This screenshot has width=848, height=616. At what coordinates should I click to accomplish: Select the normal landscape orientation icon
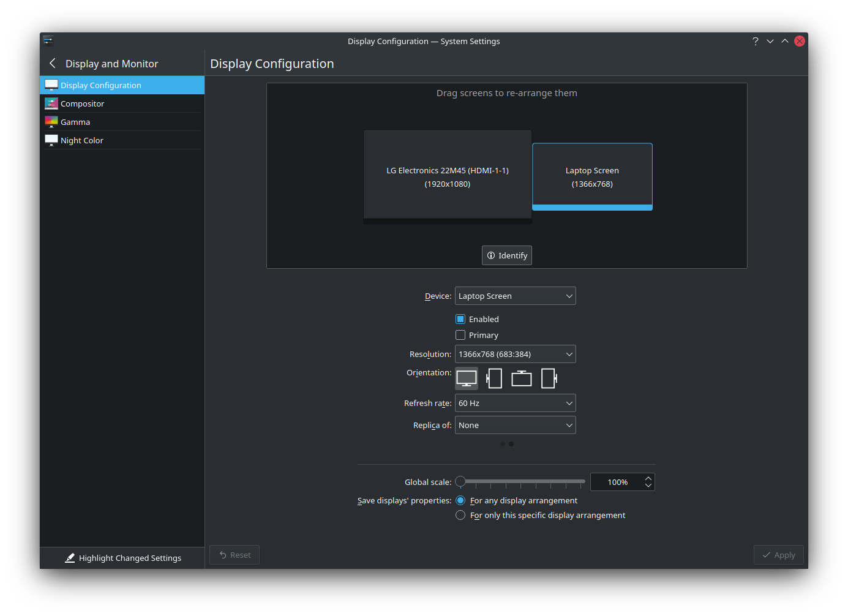[467, 378]
